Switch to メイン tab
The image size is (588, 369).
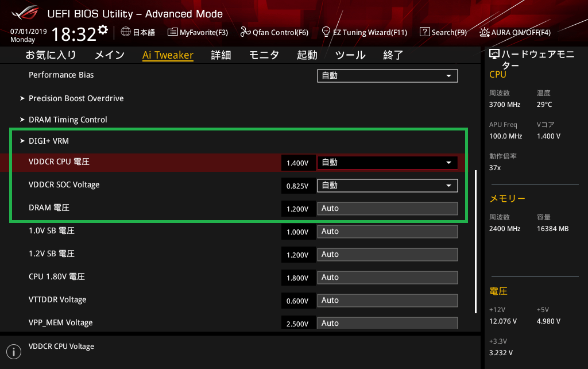tap(110, 55)
